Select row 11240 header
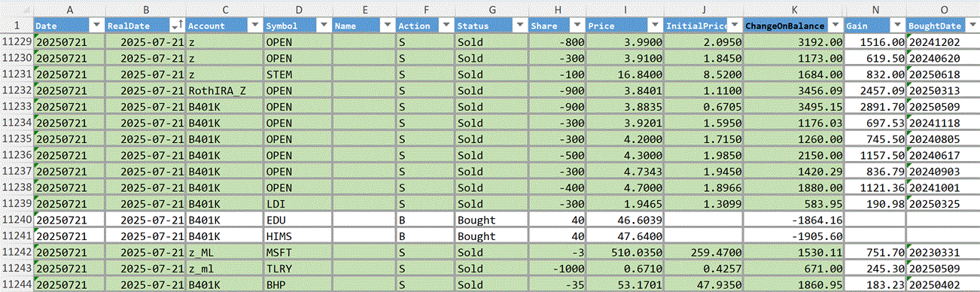This screenshot has height=292, width=980. point(17,221)
